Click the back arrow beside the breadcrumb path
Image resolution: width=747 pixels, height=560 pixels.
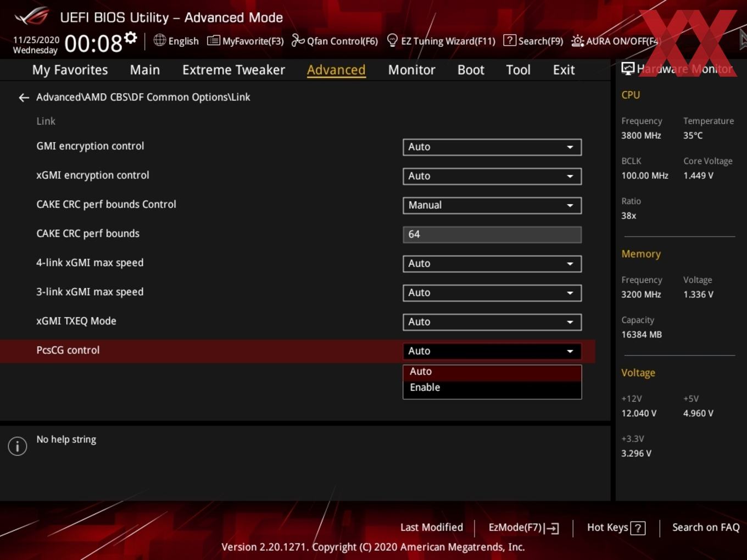click(x=24, y=98)
